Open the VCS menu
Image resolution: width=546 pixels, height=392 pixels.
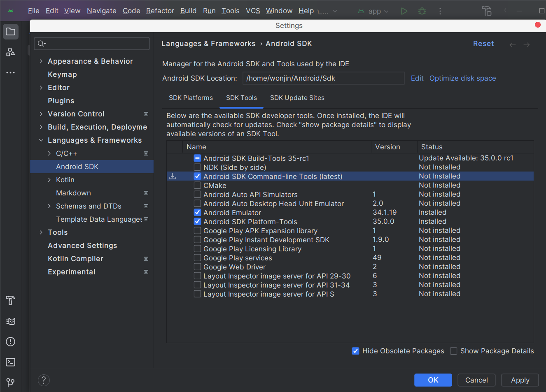[x=253, y=11]
